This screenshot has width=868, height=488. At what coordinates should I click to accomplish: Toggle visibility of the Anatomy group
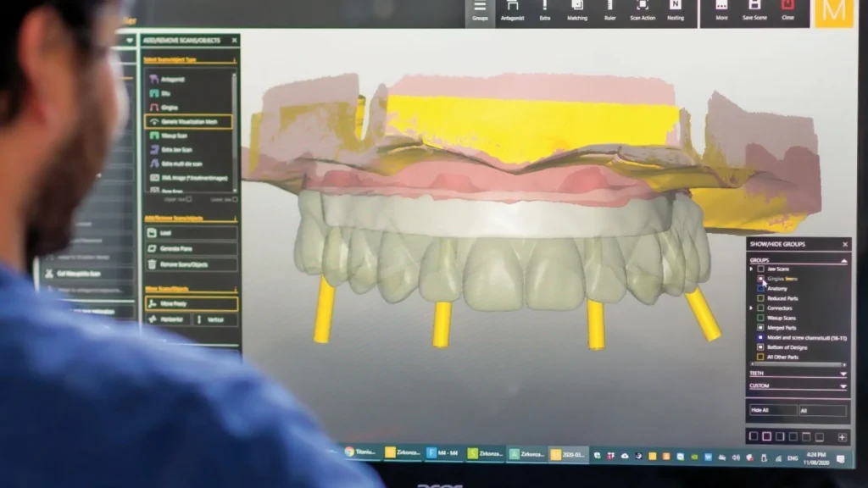click(760, 288)
